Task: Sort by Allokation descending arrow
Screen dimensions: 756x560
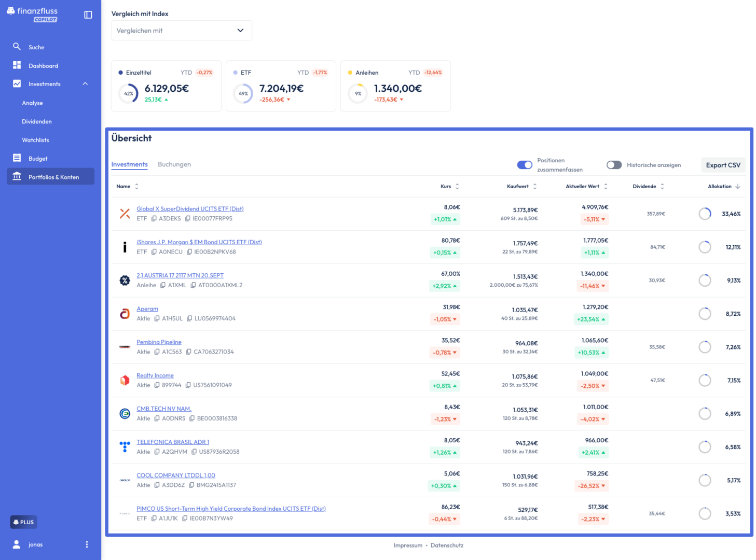Action: tap(738, 187)
